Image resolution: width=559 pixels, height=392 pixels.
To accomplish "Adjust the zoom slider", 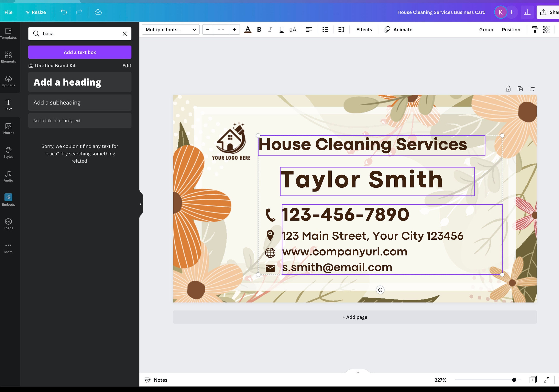I will pos(514,380).
